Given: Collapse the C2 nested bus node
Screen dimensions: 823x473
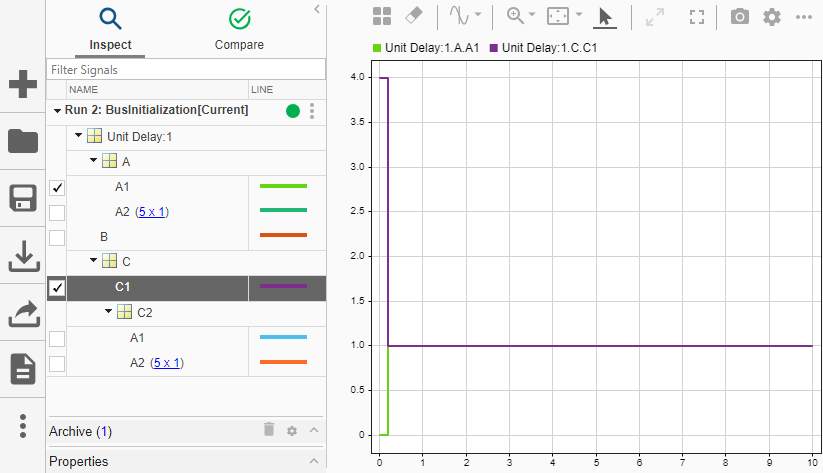Looking at the screenshot, I should pos(108,311).
